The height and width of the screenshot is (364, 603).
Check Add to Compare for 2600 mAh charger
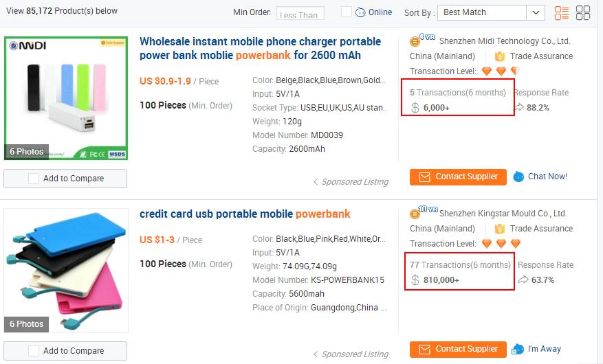[x=34, y=179]
